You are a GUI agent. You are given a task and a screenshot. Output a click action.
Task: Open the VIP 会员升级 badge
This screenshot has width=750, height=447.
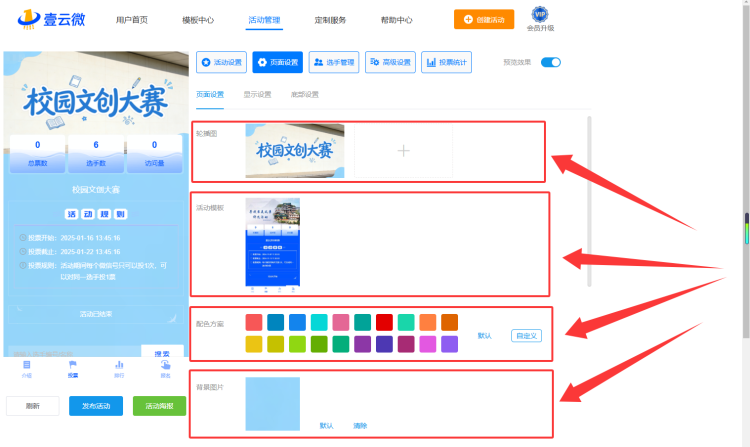point(540,20)
